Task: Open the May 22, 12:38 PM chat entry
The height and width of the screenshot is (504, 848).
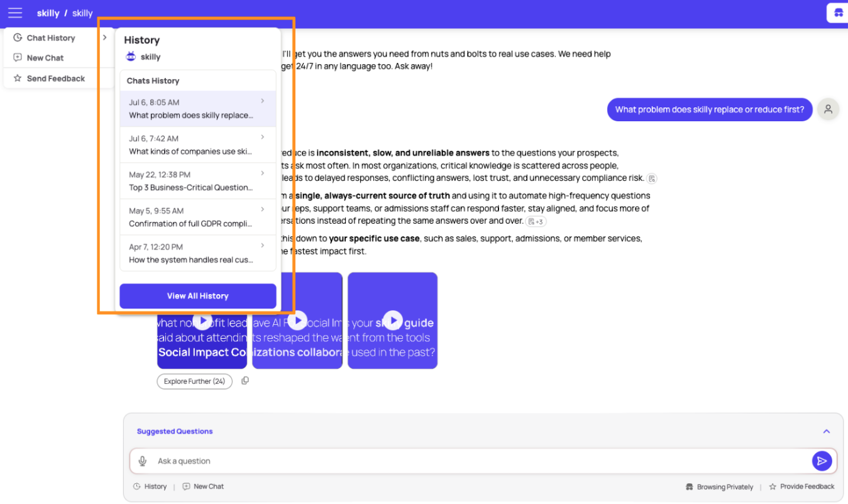Action: pyautogui.click(x=198, y=181)
